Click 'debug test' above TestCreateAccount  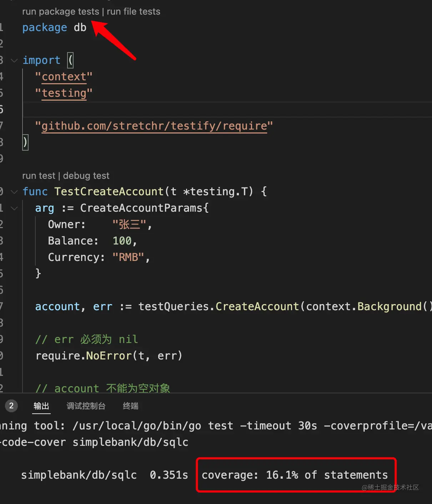coord(86,176)
